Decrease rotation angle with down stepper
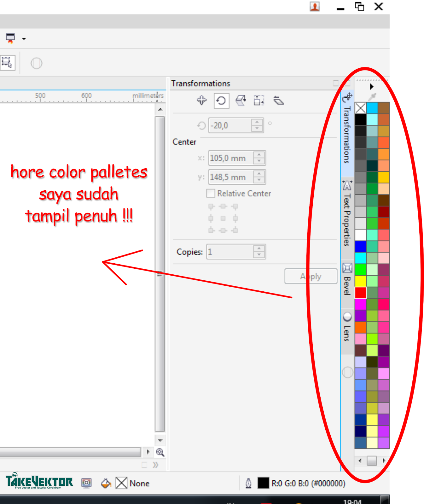This screenshot has width=424, height=504. coord(257,129)
